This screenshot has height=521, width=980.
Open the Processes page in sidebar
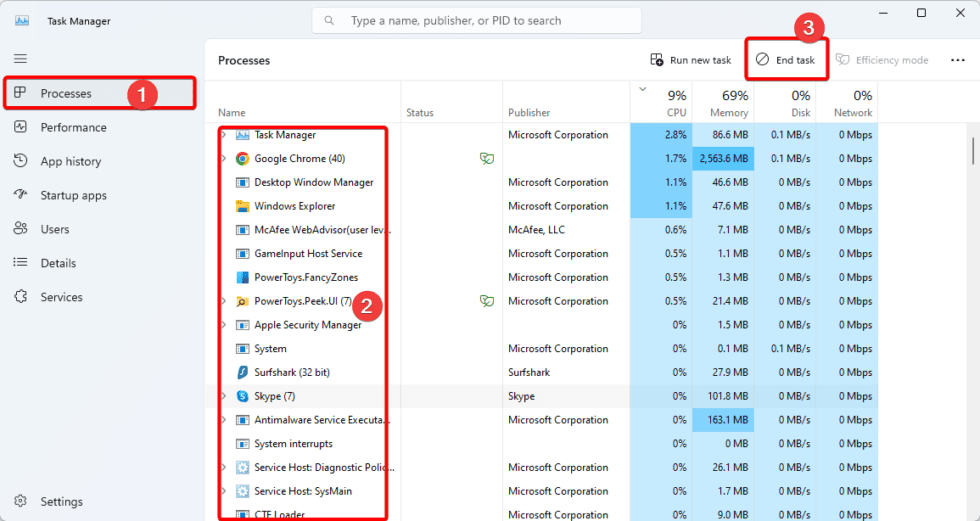(x=100, y=93)
